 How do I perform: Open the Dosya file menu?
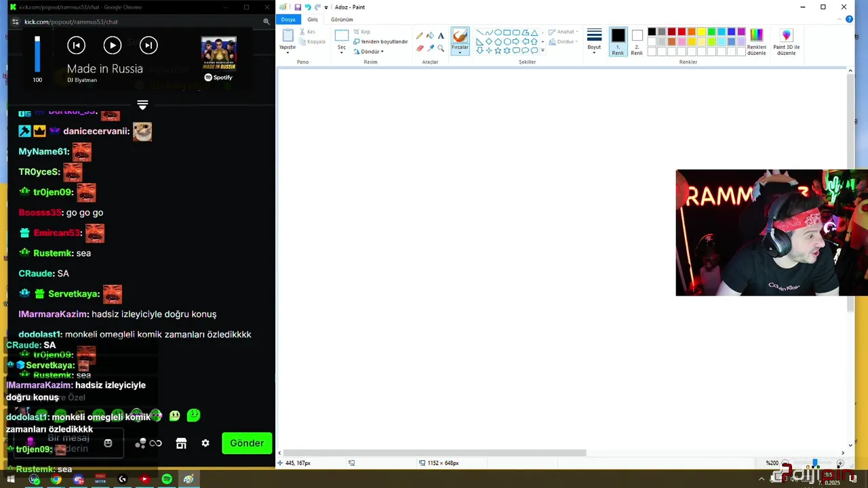tap(288, 20)
